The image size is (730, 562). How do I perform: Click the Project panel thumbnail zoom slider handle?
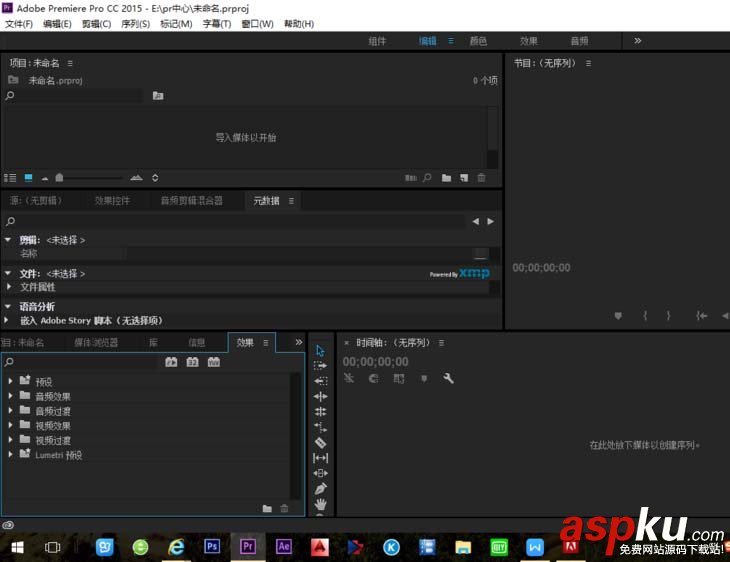tap(59, 177)
